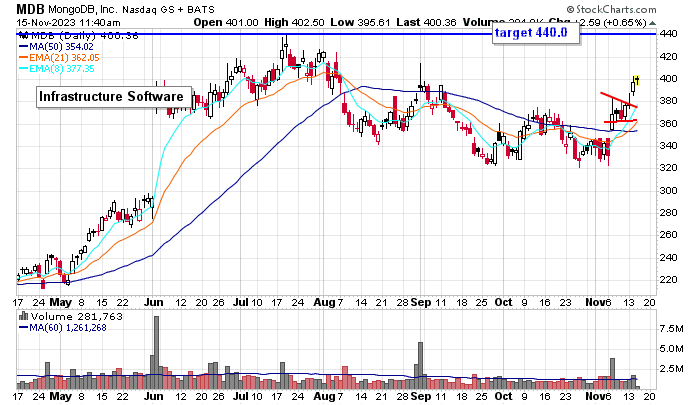Screen dimensions: 700x405
Task: Click the 2.5M volume axis label
Action: [x=671, y=368]
